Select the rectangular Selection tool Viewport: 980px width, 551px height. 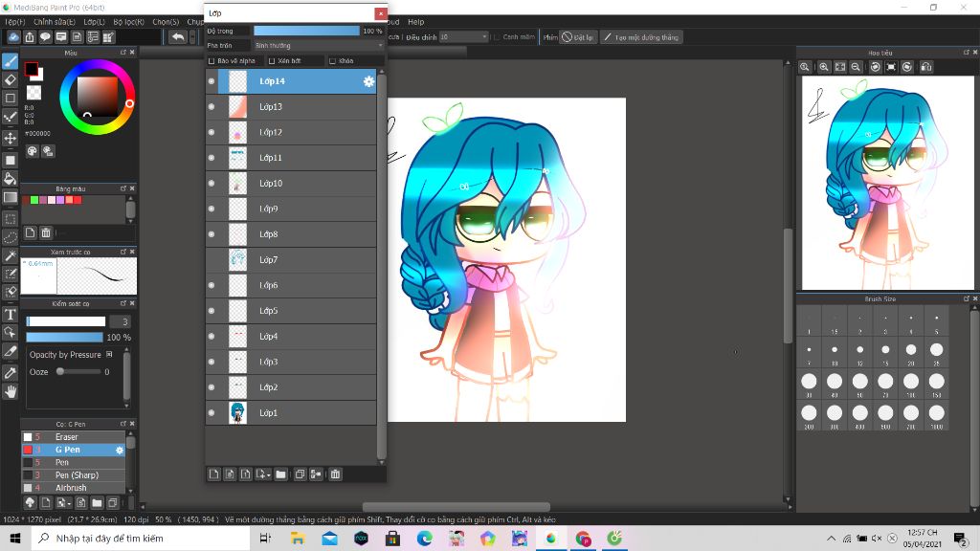10,219
